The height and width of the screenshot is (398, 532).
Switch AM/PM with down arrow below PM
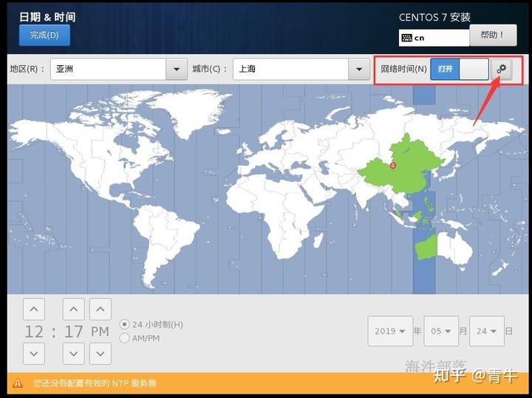click(100, 354)
